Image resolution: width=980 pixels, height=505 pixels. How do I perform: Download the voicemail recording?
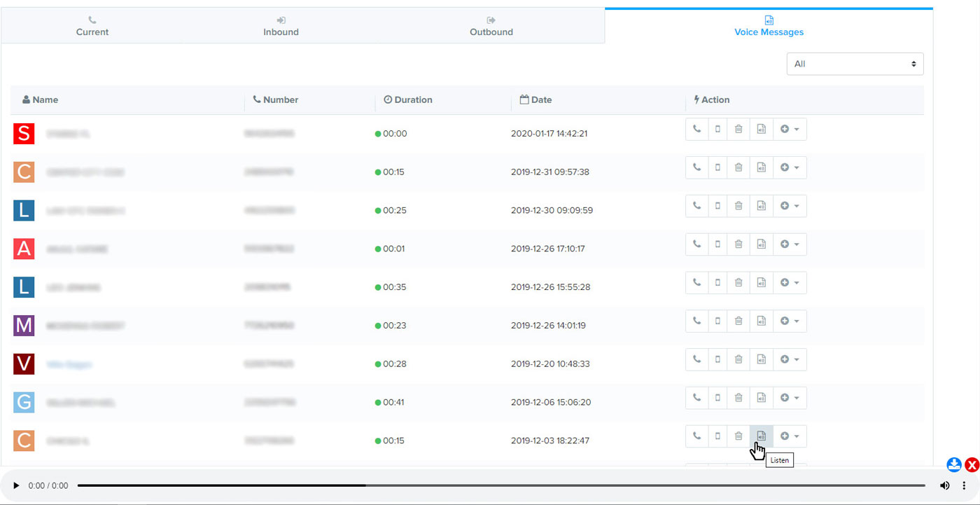pyautogui.click(x=953, y=464)
